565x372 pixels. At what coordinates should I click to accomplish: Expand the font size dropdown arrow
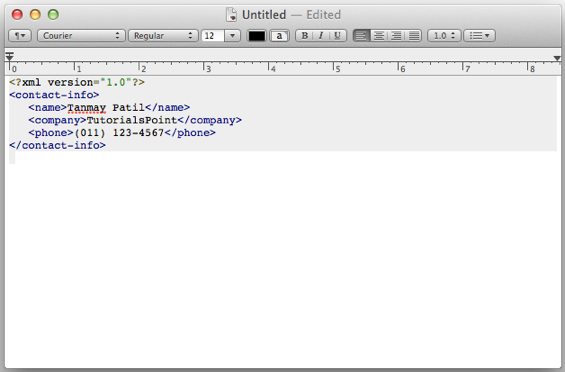(x=232, y=36)
